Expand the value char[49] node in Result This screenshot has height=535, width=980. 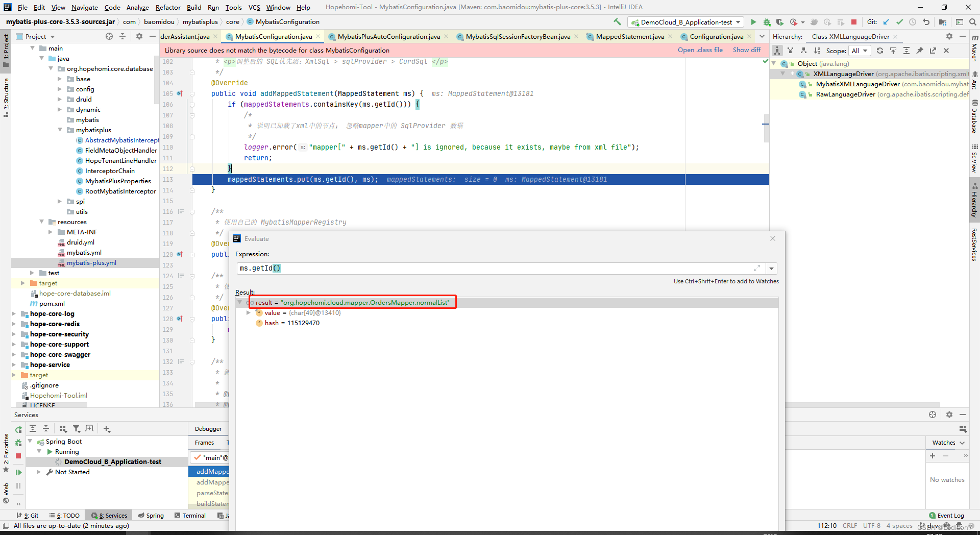(x=249, y=313)
